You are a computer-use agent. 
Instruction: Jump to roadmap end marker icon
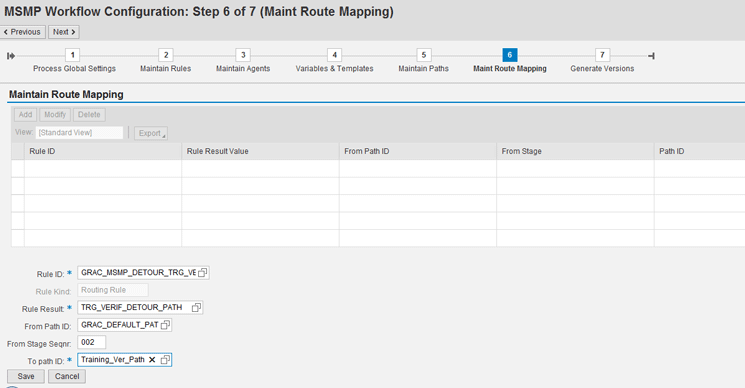(651, 56)
